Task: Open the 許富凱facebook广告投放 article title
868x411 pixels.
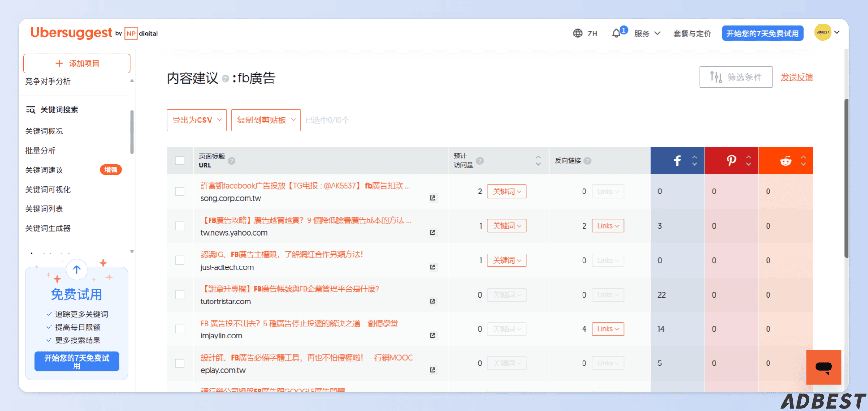Action: (x=305, y=186)
